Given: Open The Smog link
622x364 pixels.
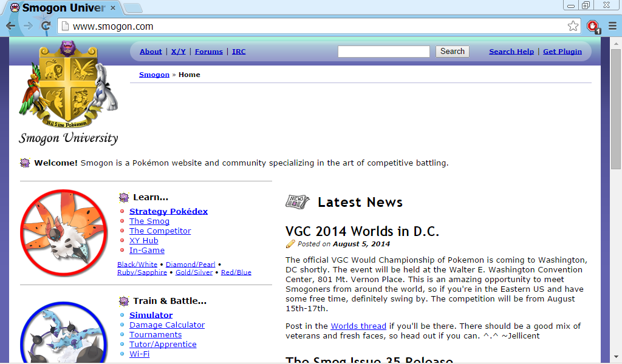Looking at the screenshot, I should [x=149, y=221].
